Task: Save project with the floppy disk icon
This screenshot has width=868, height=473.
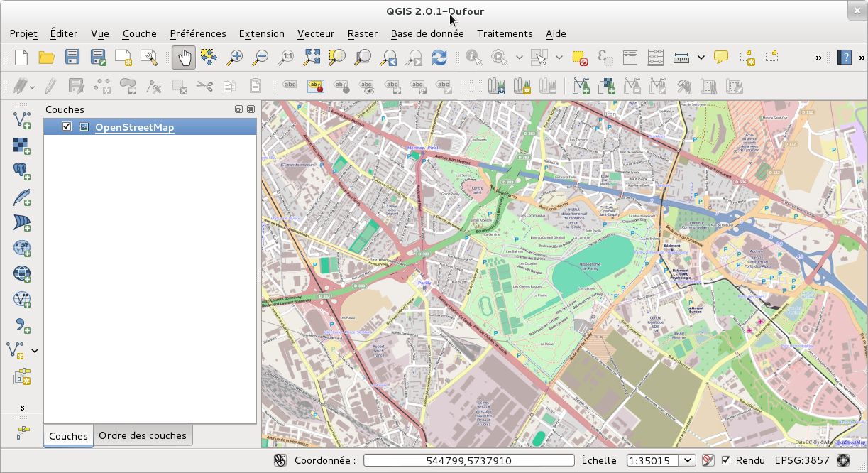Action: coord(72,58)
